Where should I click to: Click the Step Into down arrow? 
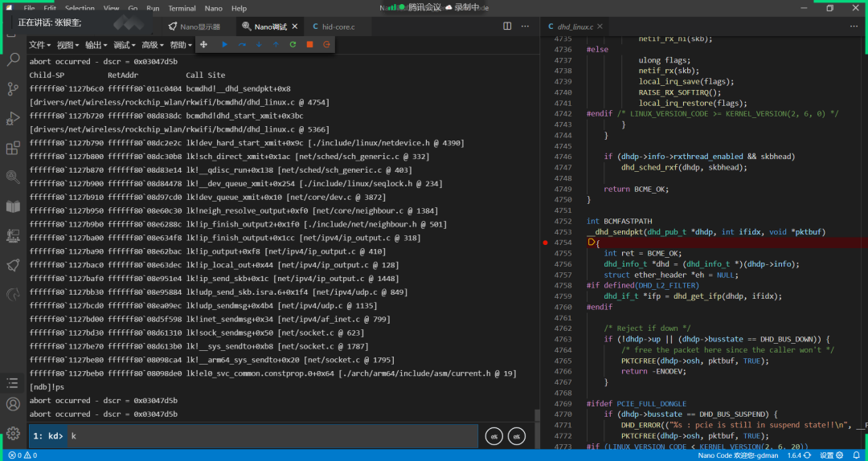tap(259, 44)
